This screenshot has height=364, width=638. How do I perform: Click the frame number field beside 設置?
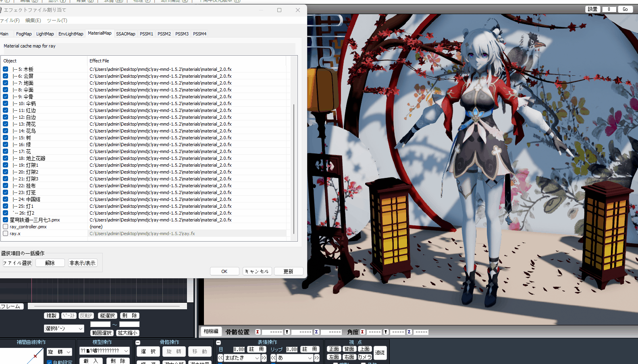[609, 9]
